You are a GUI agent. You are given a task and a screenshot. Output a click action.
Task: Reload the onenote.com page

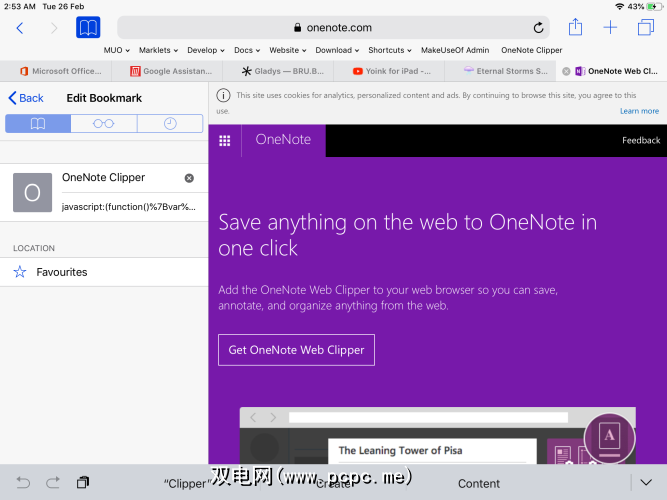pos(538,28)
